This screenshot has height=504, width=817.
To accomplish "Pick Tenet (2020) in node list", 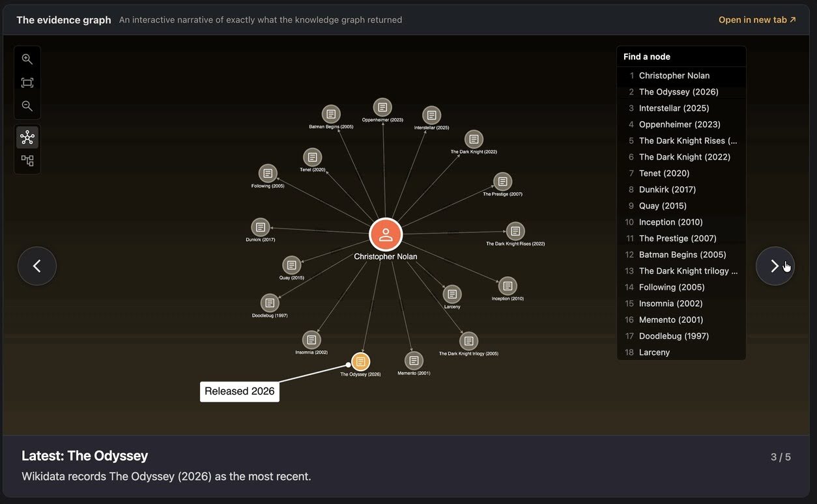I will click(681, 173).
